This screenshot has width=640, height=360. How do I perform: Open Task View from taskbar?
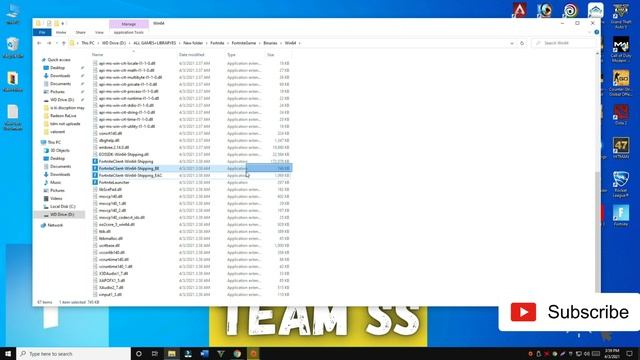(155, 353)
